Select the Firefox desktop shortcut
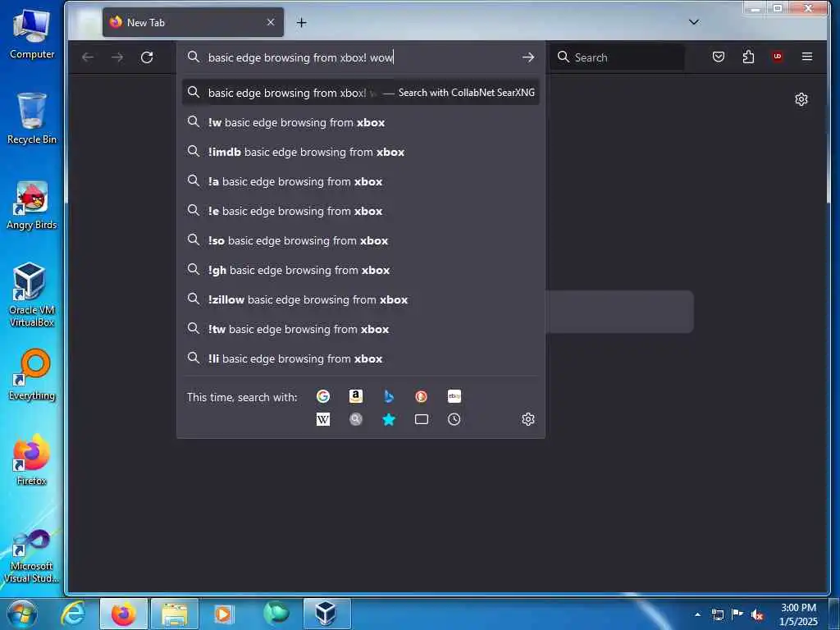The image size is (840, 630). point(32,459)
